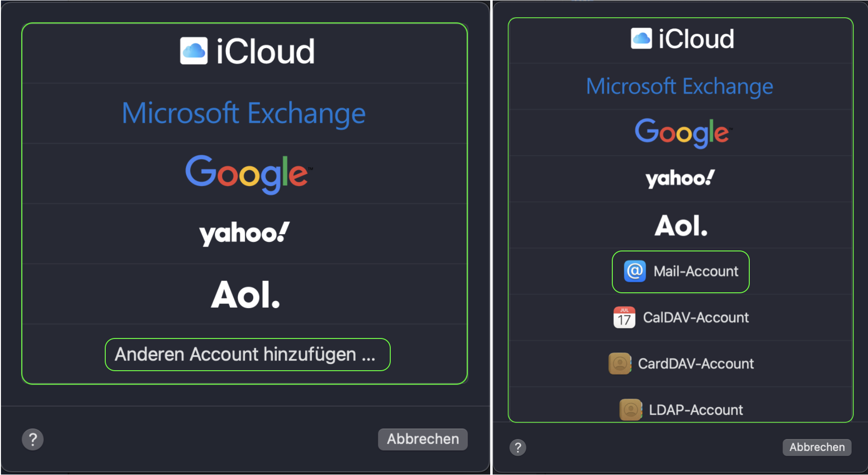
Task: Pick Yahoo provider in left dialog
Action: 244,234
